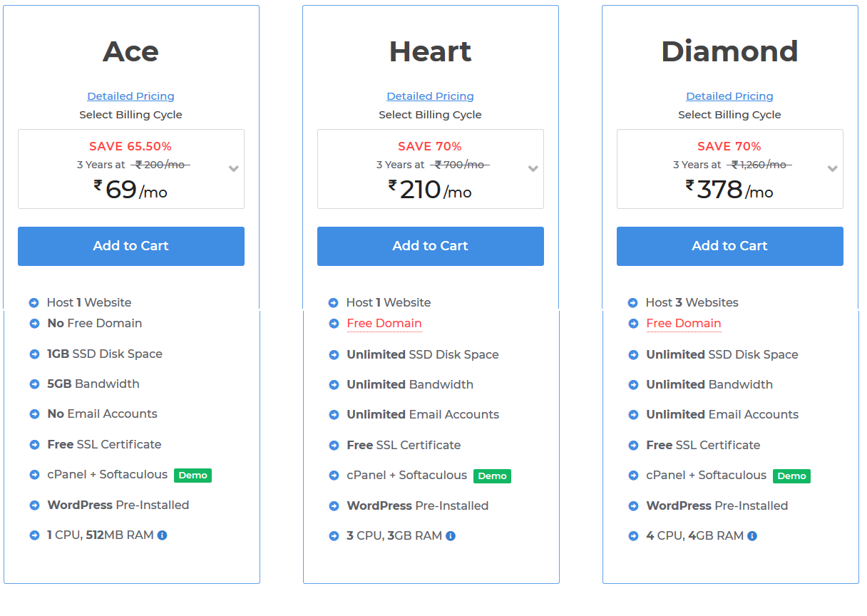Click the Demo badge in the Diamond plan
This screenshot has height=616, width=867.
pyautogui.click(x=791, y=476)
